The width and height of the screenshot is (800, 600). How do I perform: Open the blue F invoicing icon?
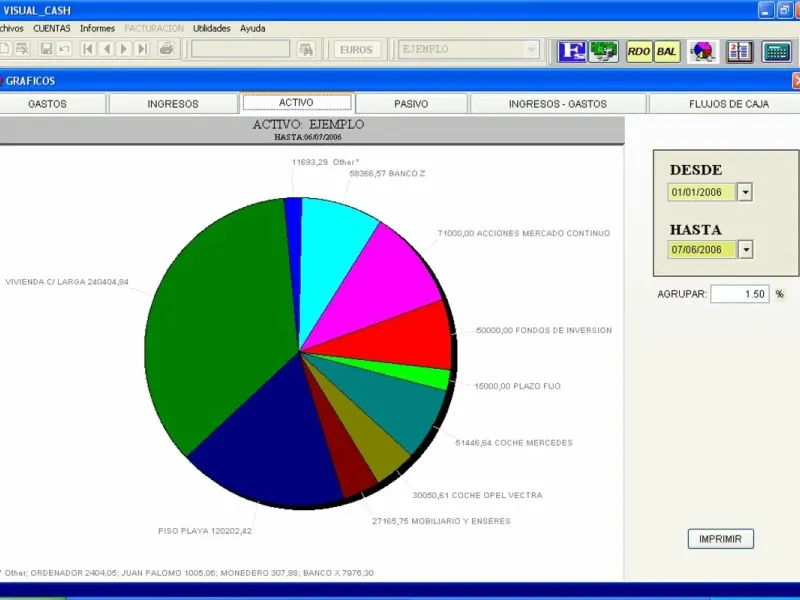point(571,51)
